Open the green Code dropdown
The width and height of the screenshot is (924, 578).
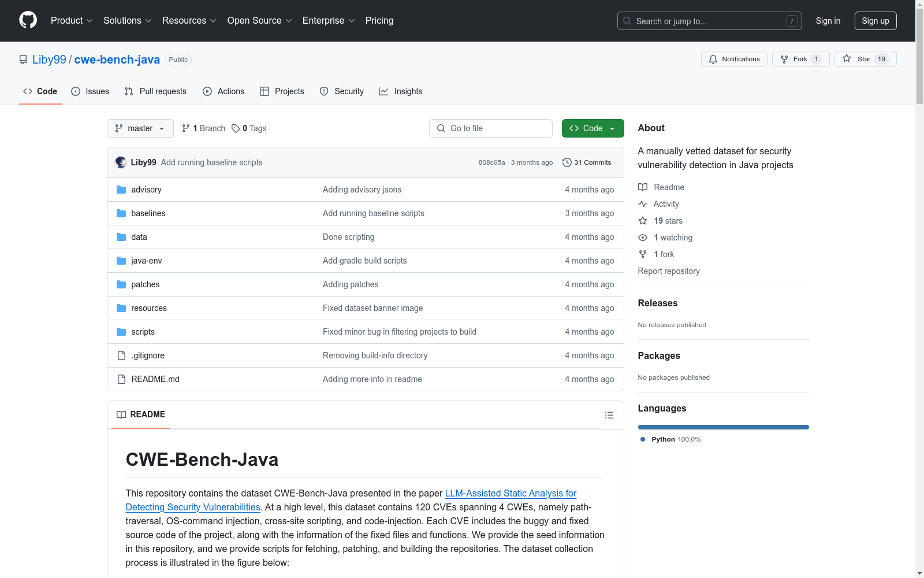click(593, 128)
